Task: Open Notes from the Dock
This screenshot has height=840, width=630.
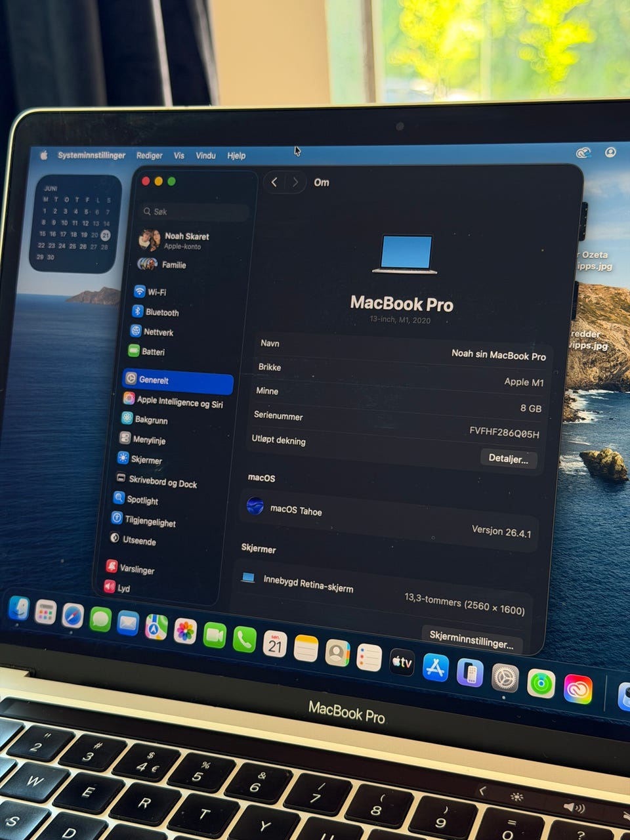Action: tap(306, 648)
